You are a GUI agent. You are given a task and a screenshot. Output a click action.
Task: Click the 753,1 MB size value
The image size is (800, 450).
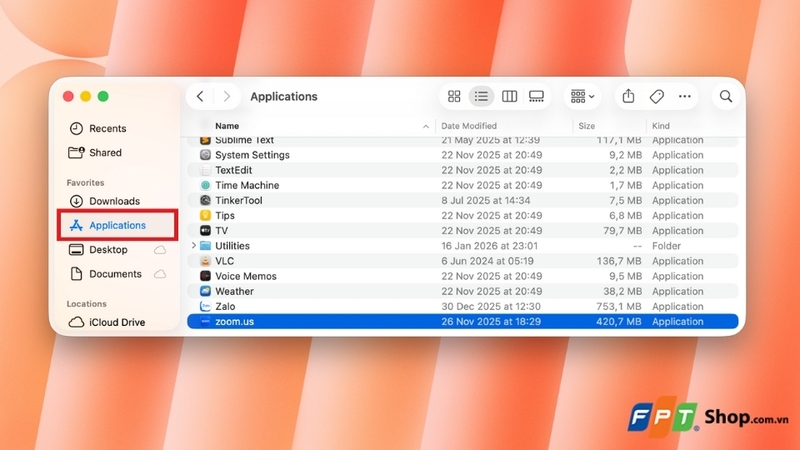[x=618, y=307]
